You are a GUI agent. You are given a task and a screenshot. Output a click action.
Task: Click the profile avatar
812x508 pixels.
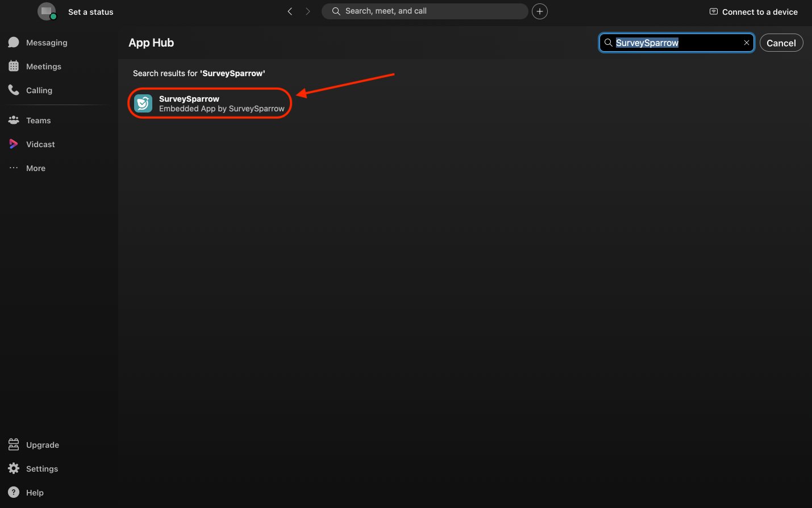47,11
